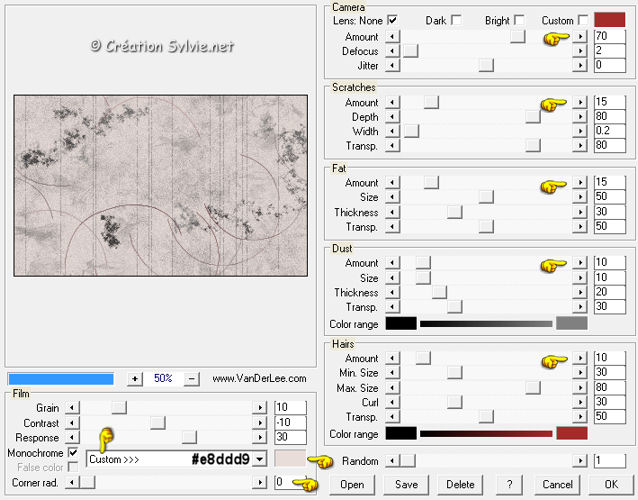This screenshot has width=638, height=500.
Task: Toggle the Lens None checkbox
Action: pos(392,20)
